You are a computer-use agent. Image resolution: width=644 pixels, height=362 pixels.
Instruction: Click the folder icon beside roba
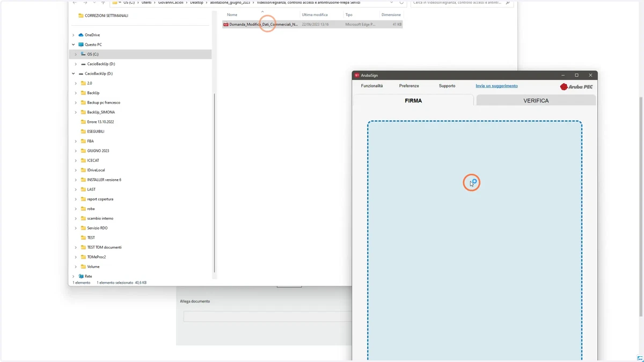click(83, 209)
